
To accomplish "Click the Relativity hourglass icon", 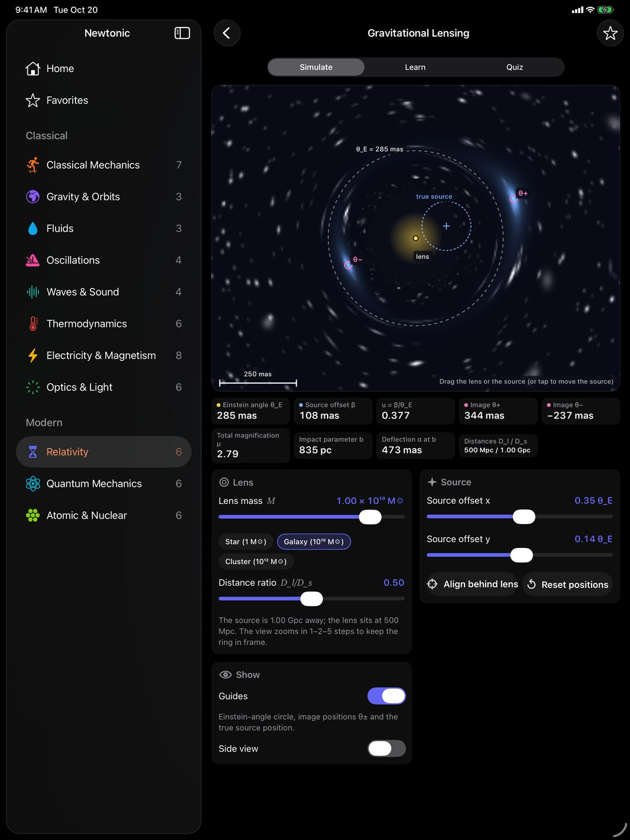I will (33, 452).
